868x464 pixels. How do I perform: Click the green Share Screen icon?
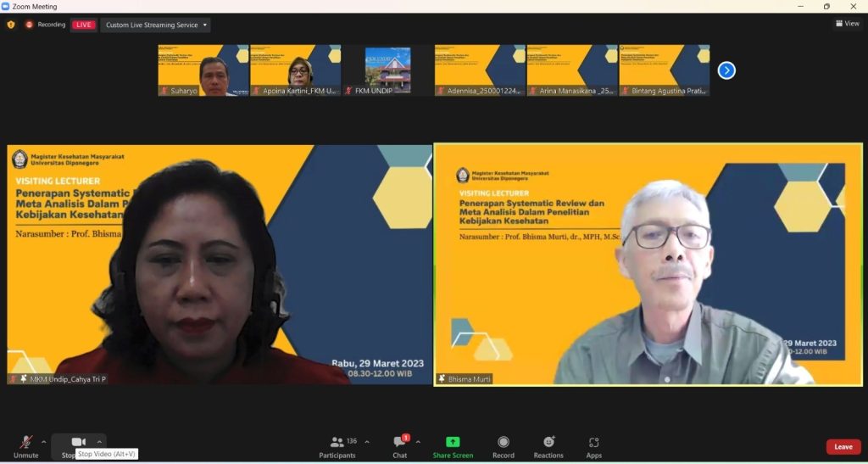click(453, 442)
